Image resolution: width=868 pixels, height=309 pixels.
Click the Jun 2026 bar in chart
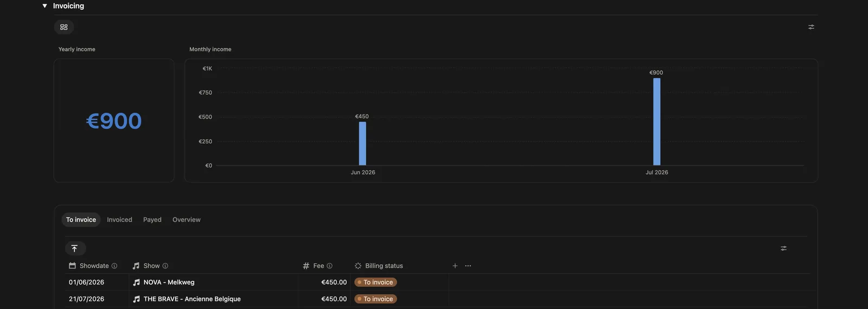click(362, 144)
